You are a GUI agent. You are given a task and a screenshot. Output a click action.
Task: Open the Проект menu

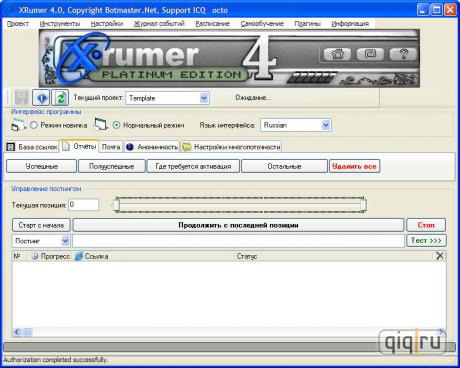[18, 24]
